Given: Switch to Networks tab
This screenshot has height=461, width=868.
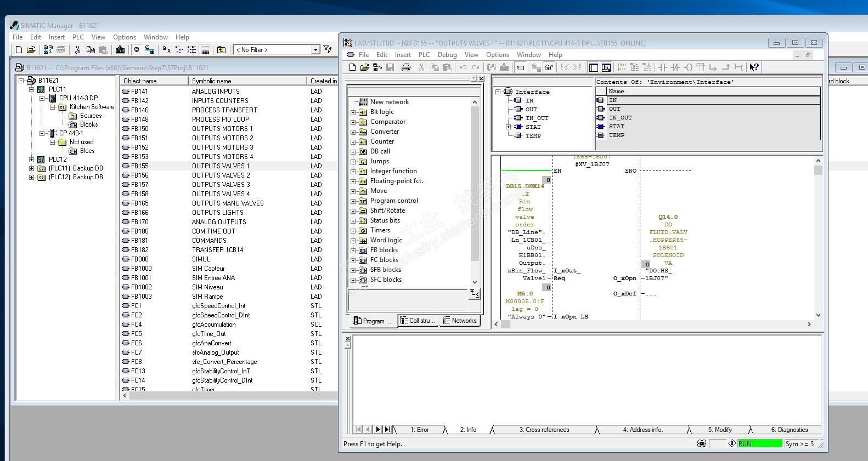Looking at the screenshot, I should pyautogui.click(x=460, y=321).
